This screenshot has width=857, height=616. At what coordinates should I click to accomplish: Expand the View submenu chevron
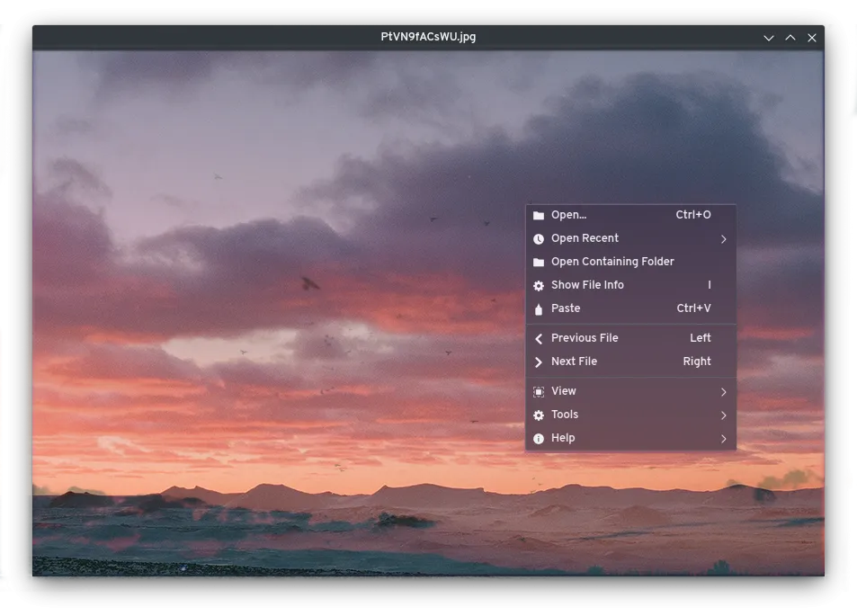click(x=723, y=392)
